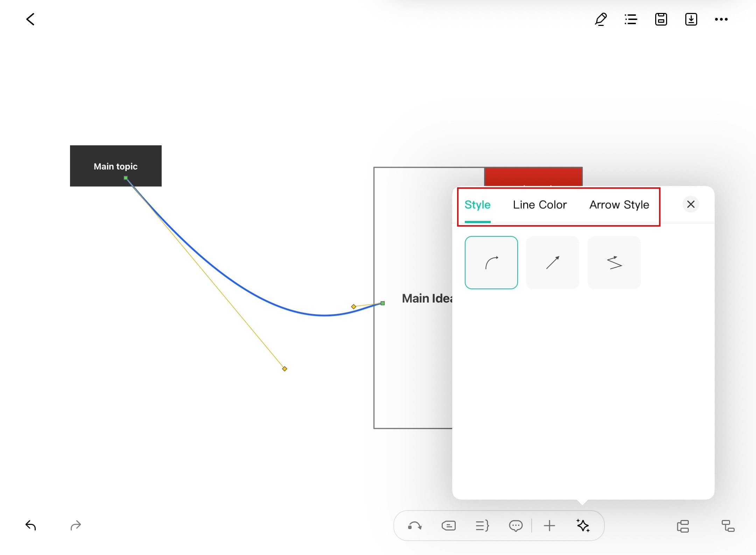Screen dimensions: 756x555
Task: Click the redo arrow
Action: tap(76, 525)
